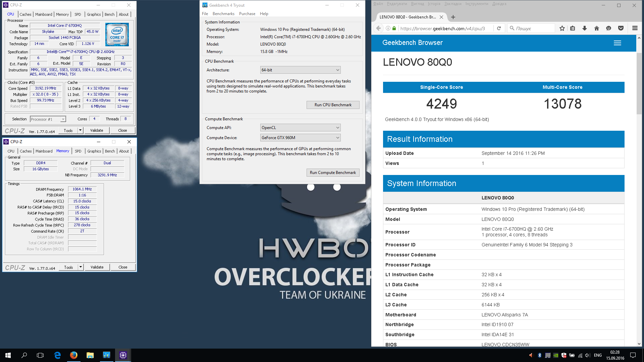Run CPU Benchmark in Geekbench
644x362 pixels.
(333, 105)
